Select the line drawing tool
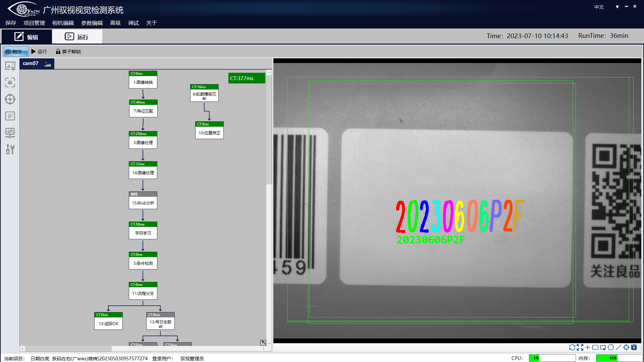The height and width of the screenshot is (362, 644). click(x=619, y=348)
